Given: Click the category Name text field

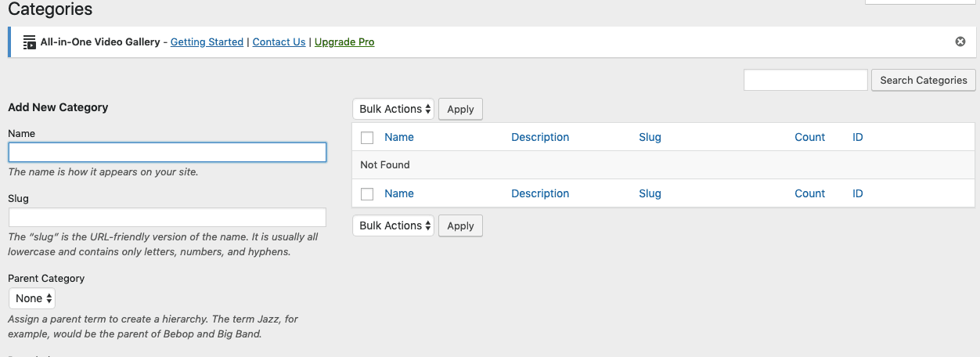Looking at the screenshot, I should [168, 152].
